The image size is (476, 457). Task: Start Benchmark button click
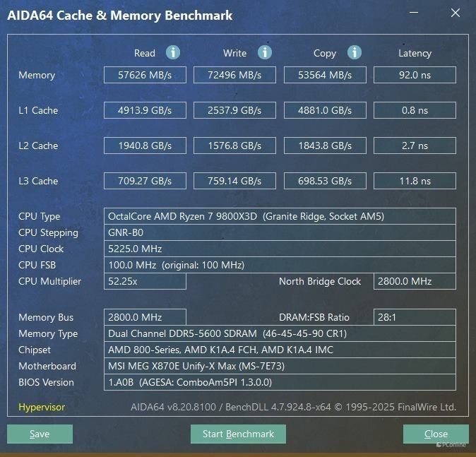coord(238,434)
